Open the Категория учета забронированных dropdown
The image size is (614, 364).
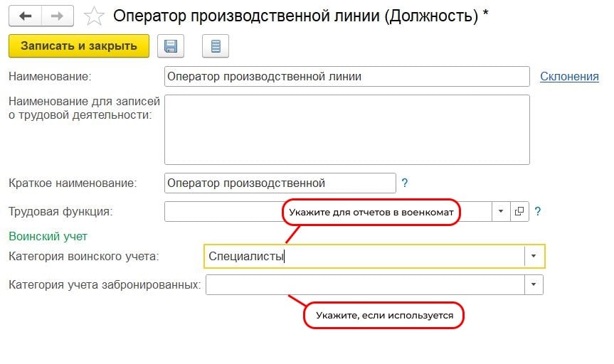[534, 285]
